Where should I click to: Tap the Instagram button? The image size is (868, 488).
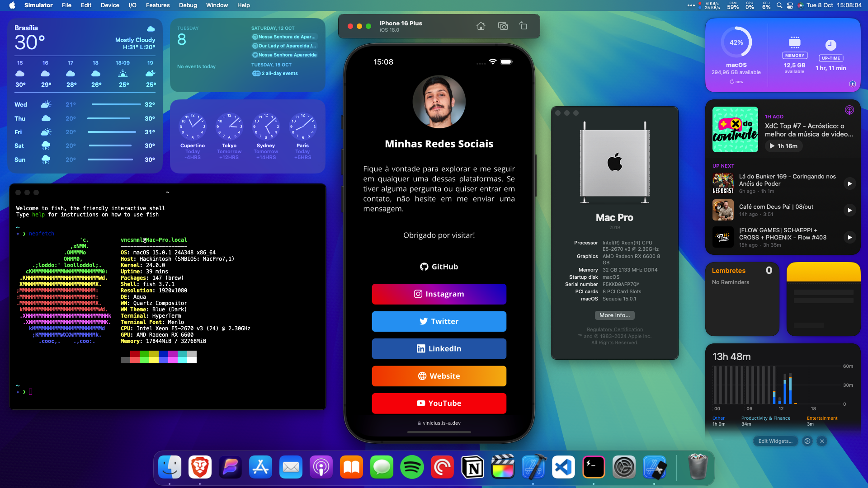click(x=439, y=294)
